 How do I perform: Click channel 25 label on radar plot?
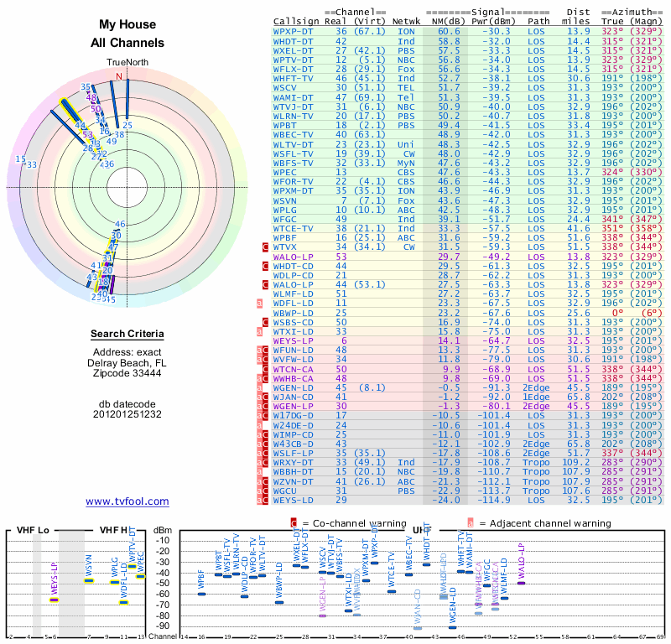[127, 125]
